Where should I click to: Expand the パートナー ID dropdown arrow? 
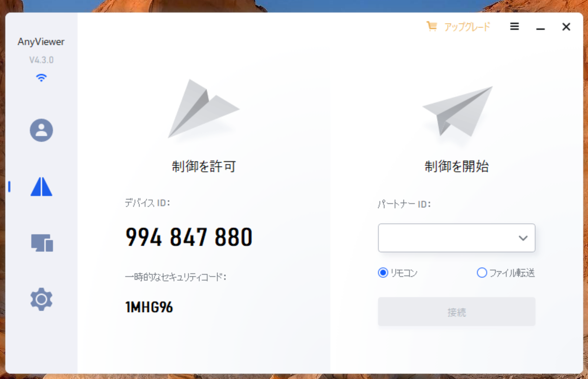pos(523,238)
